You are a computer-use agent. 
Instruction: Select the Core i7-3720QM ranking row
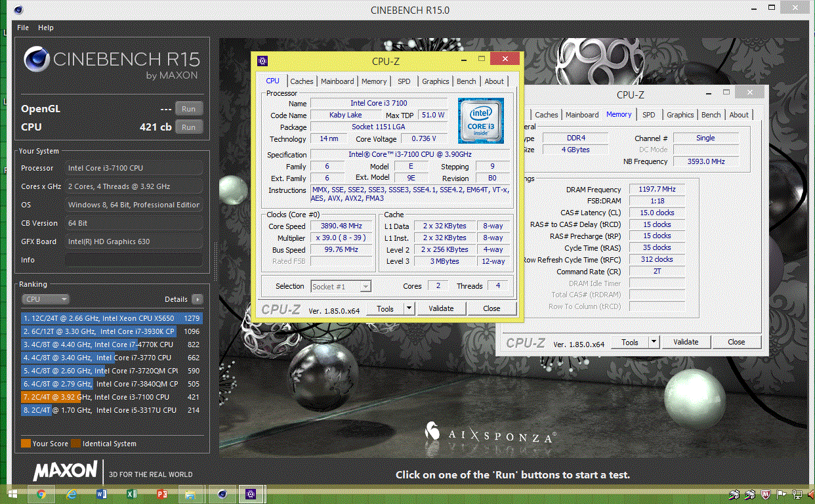click(112, 371)
